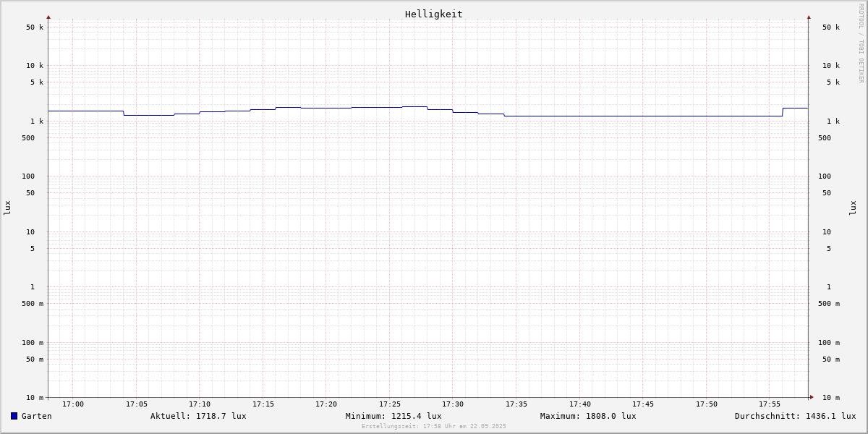Click the blue Garten legend color square
868x434 pixels.
pyautogui.click(x=14, y=416)
